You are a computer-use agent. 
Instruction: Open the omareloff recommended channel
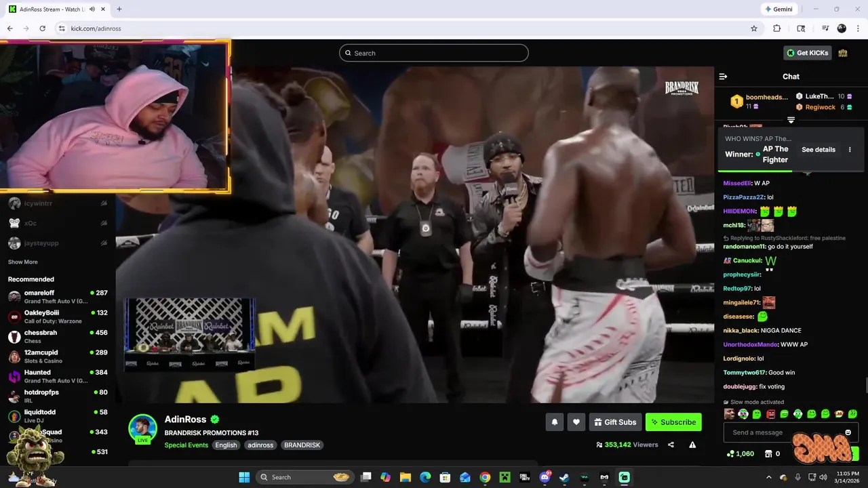pos(58,297)
